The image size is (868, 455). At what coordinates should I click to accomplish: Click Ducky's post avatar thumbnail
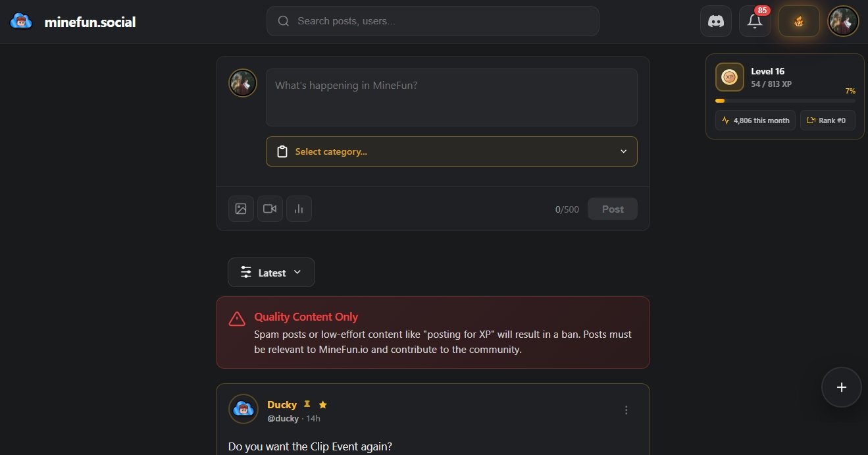[243, 409]
